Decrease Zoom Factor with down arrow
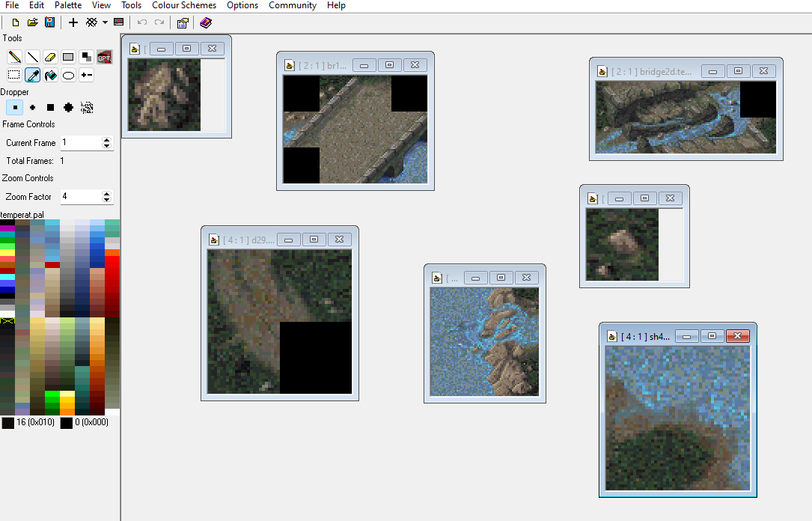The image size is (812, 521). pos(107,200)
